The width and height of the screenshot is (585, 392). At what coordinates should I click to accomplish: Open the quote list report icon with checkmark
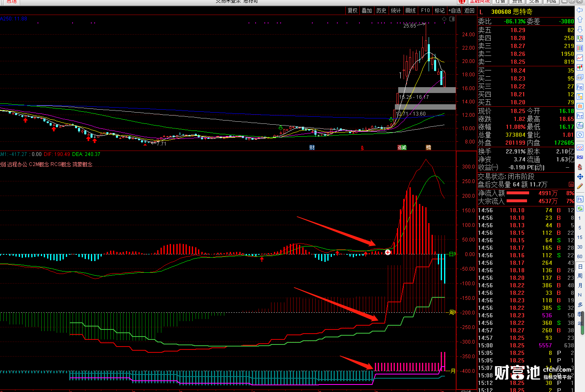pos(580,39)
